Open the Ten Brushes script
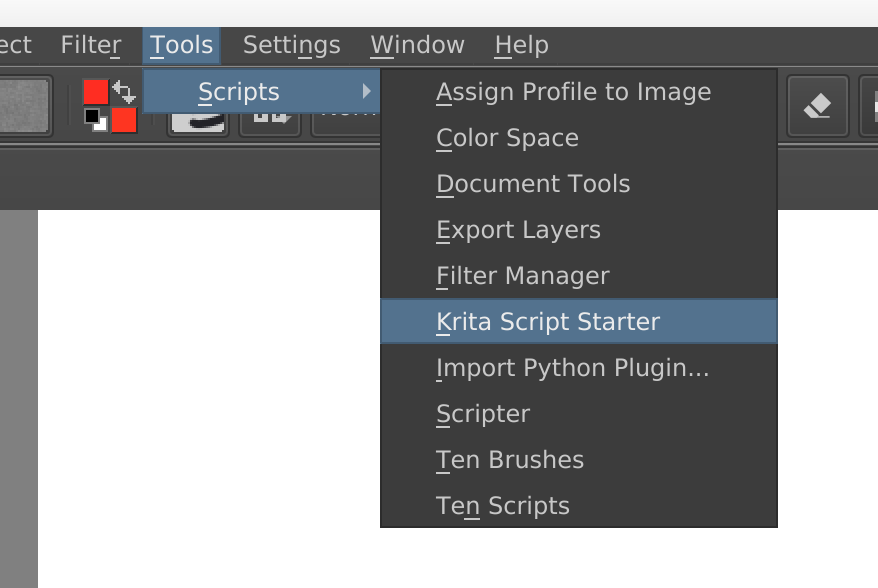 click(x=510, y=460)
